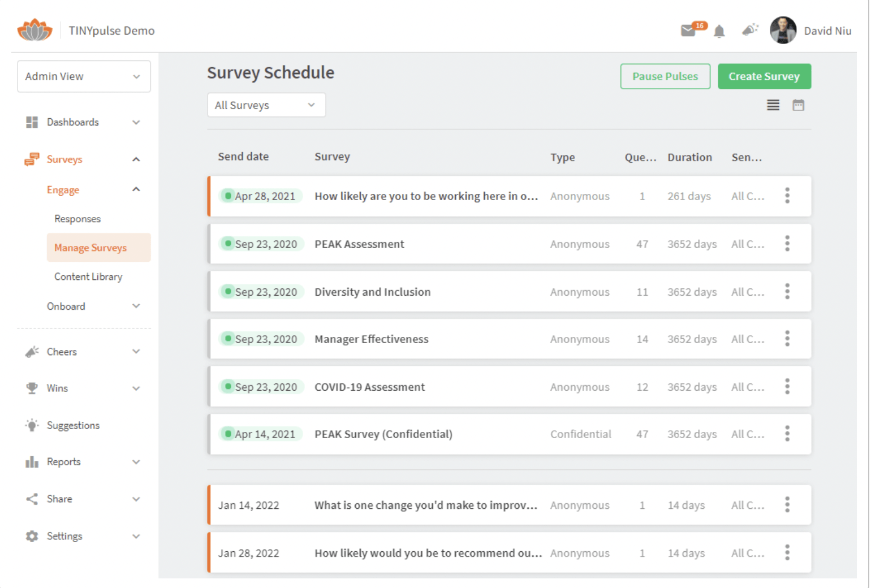Collapse the Engage submenu chevron

pos(136,189)
